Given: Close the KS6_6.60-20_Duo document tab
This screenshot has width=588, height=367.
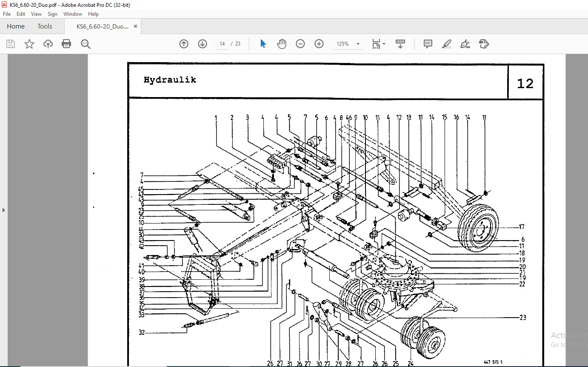Looking at the screenshot, I should [x=135, y=26].
